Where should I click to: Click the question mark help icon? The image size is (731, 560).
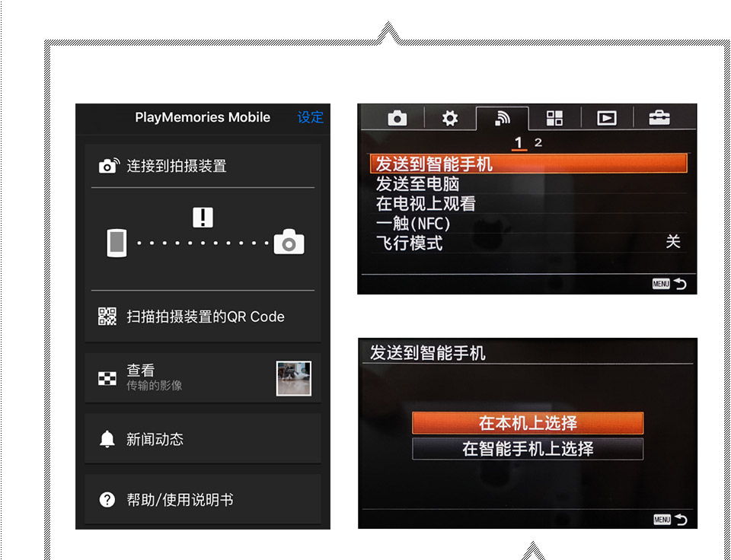pos(107,500)
